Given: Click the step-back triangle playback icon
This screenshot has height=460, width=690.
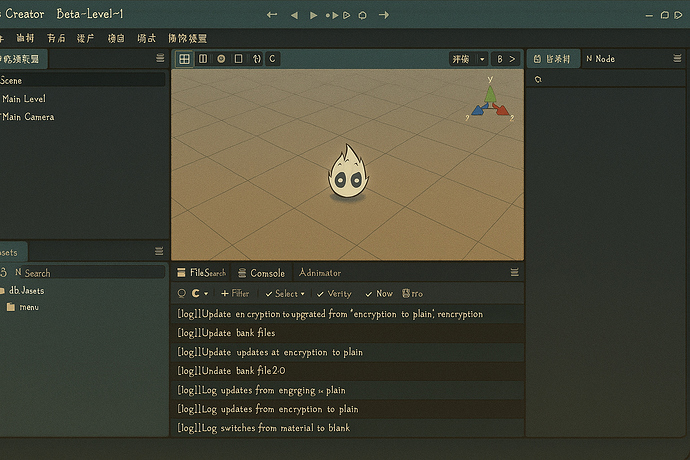Looking at the screenshot, I should [294, 15].
